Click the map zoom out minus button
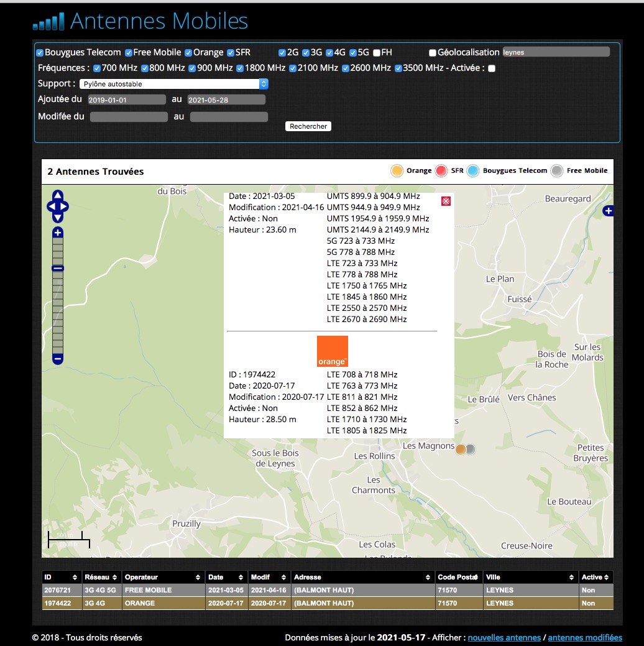This screenshot has height=646, width=644. click(58, 359)
